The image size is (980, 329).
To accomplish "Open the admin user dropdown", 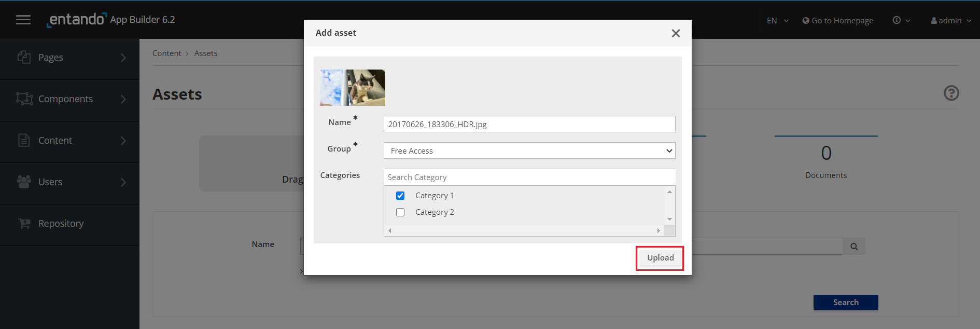I will pyautogui.click(x=951, y=21).
